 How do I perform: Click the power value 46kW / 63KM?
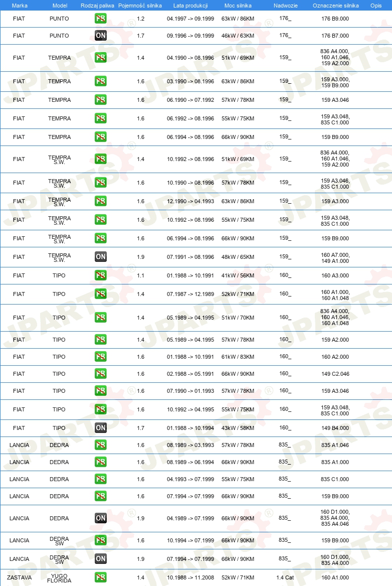click(x=238, y=36)
